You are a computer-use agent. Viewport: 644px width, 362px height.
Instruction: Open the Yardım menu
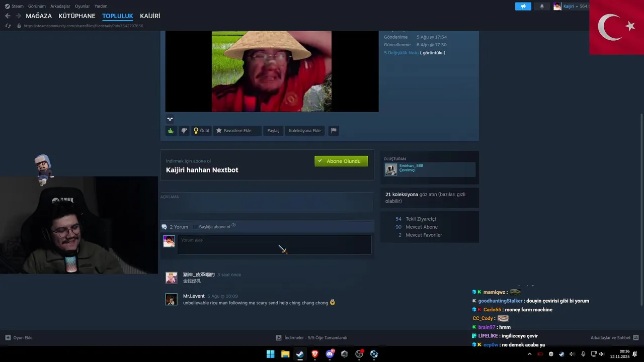click(x=101, y=6)
